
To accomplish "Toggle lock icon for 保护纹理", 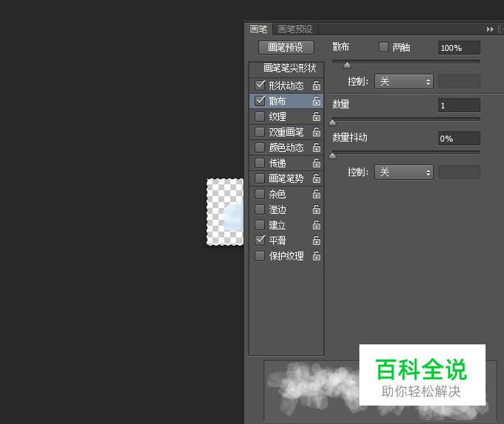I will (x=317, y=256).
